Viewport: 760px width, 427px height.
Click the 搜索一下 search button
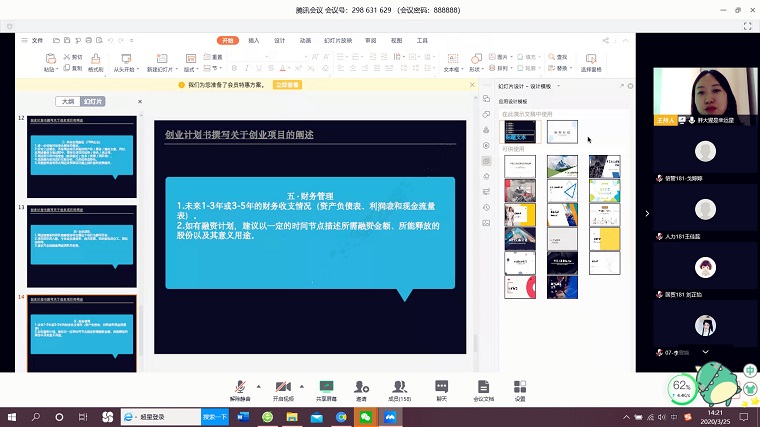coord(216,416)
